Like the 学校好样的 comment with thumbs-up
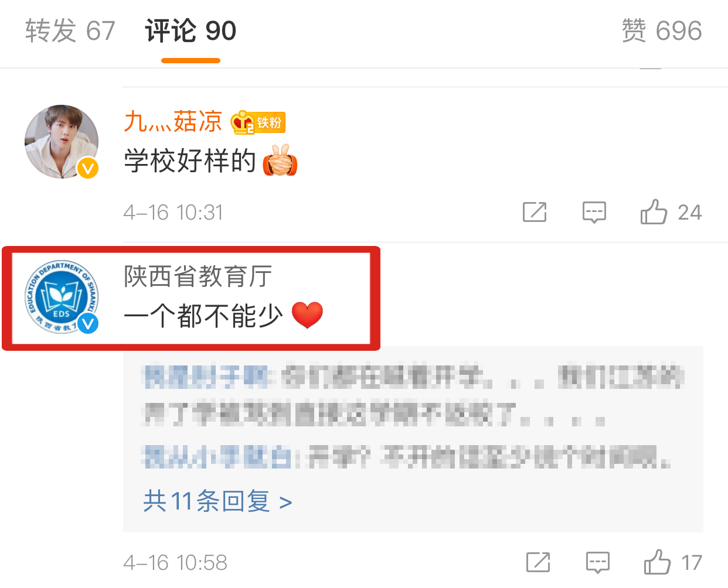728x588 pixels. pyautogui.click(x=654, y=211)
